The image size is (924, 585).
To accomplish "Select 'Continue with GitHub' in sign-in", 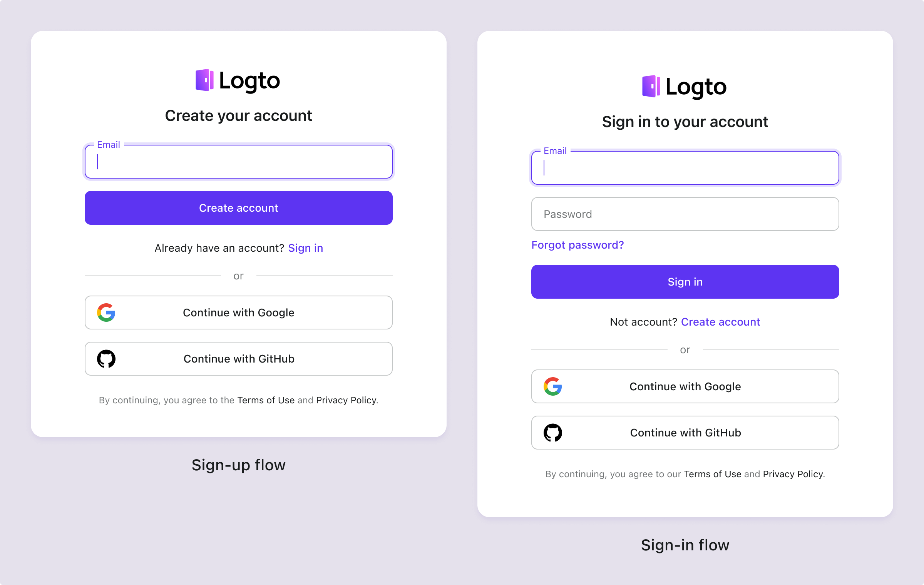I will coord(685,432).
